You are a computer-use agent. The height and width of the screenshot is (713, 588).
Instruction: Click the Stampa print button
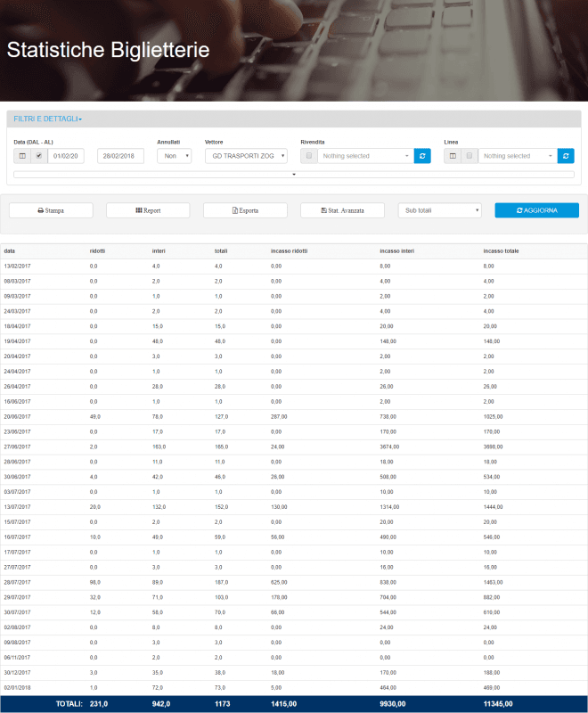(51, 210)
